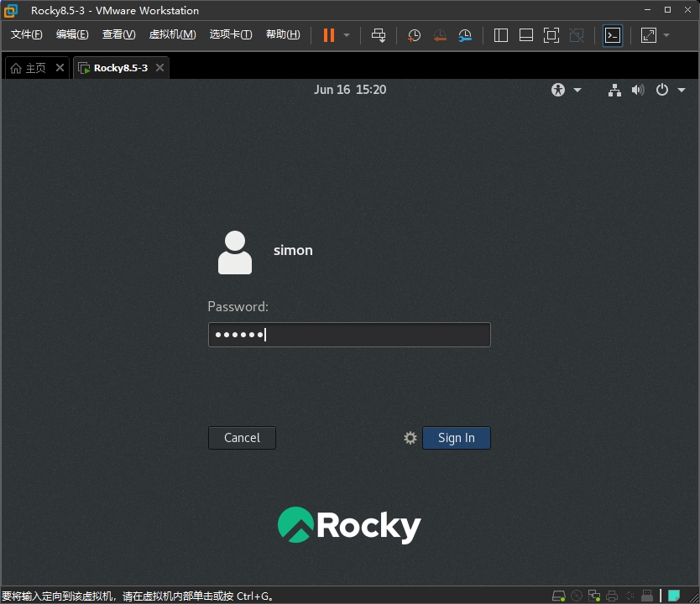Expand the stretch display dropdown arrow
Image resolution: width=700 pixels, height=604 pixels.
pyautogui.click(x=666, y=35)
